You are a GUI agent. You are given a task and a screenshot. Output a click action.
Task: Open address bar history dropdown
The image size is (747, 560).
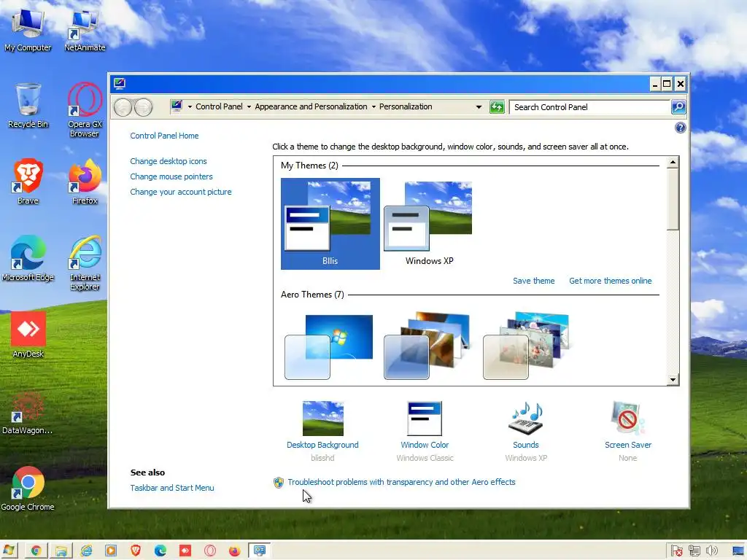tap(479, 107)
